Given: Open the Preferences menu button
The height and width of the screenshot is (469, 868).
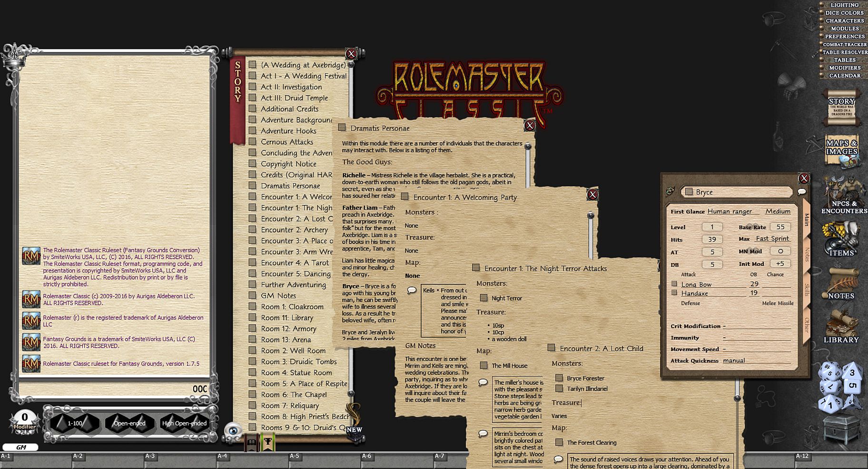Looking at the screenshot, I should (x=845, y=36).
